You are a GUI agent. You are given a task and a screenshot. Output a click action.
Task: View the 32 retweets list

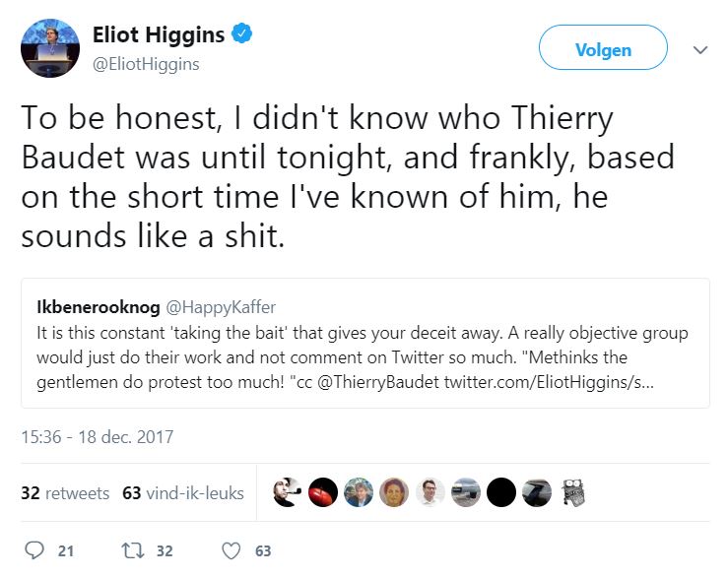(x=65, y=492)
